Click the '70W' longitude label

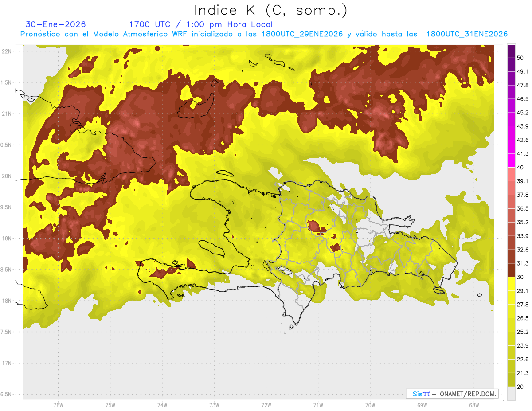pyautogui.click(x=370, y=405)
